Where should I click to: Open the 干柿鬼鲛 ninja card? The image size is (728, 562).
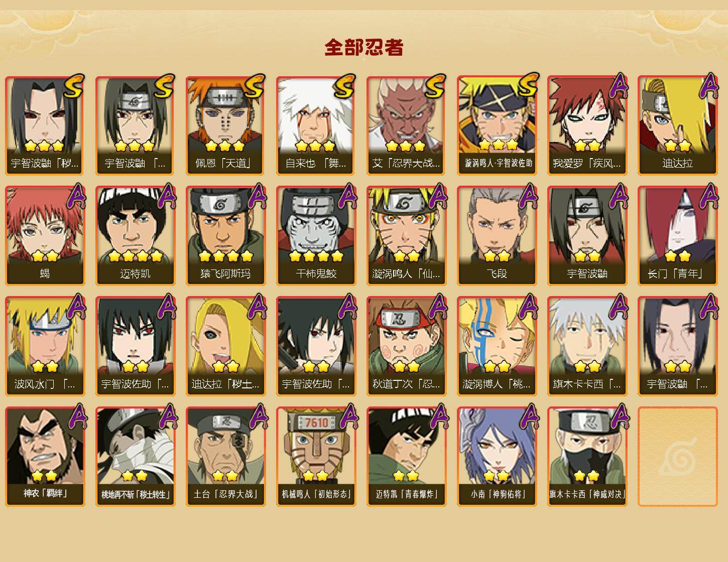(x=316, y=236)
